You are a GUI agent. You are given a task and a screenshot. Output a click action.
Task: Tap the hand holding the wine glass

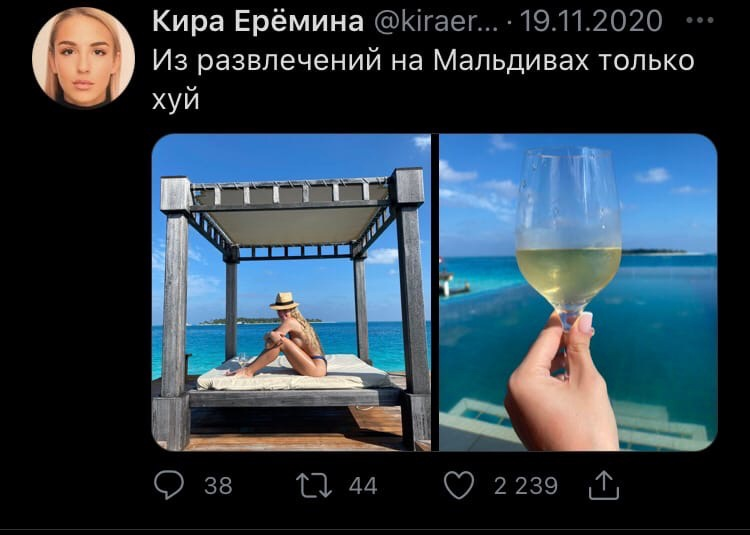(x=562, y=382)
